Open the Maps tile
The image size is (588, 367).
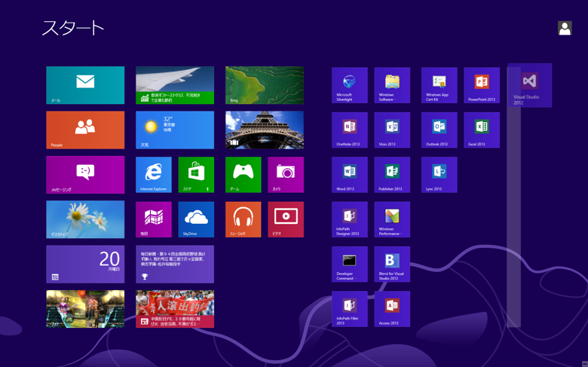pos(154,219)
